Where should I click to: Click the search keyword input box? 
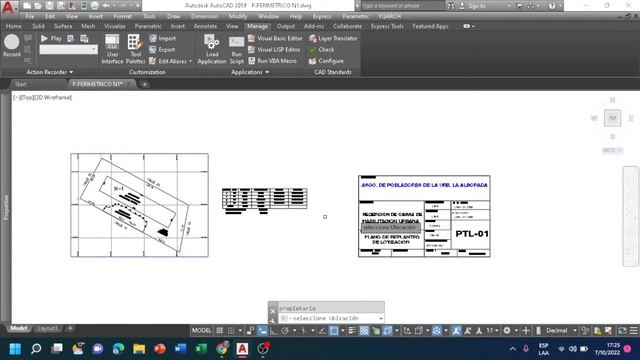(402, 6)
